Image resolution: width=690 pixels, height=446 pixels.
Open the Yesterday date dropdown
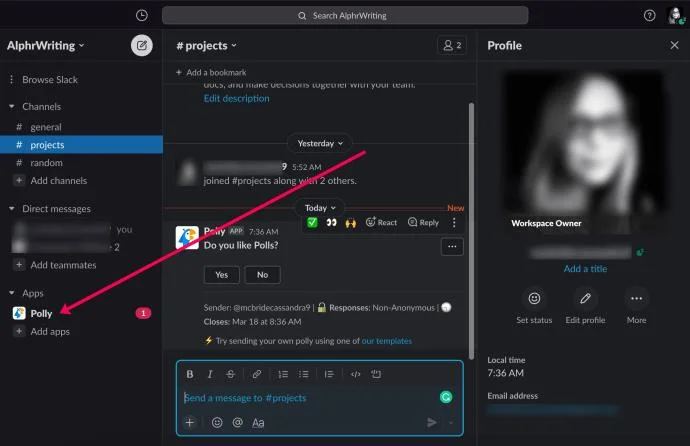pos(320,143)
